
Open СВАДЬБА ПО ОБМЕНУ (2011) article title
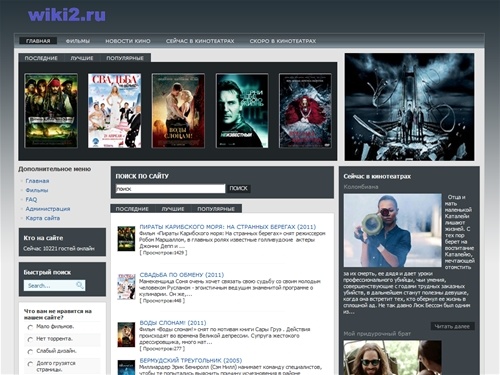[x=182, y=275]
